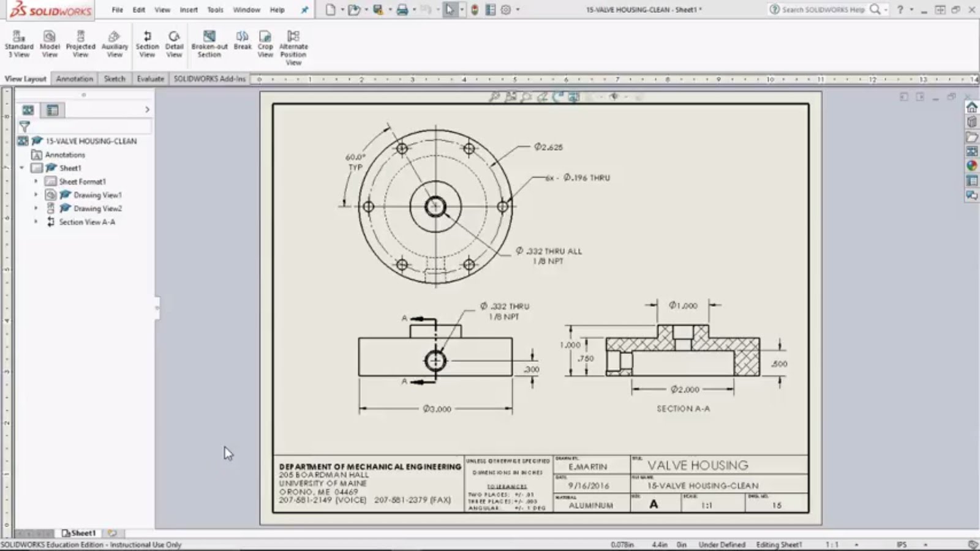
Task: Expand the Sheet Format1 tree node
Action: (x=36, y=181)
